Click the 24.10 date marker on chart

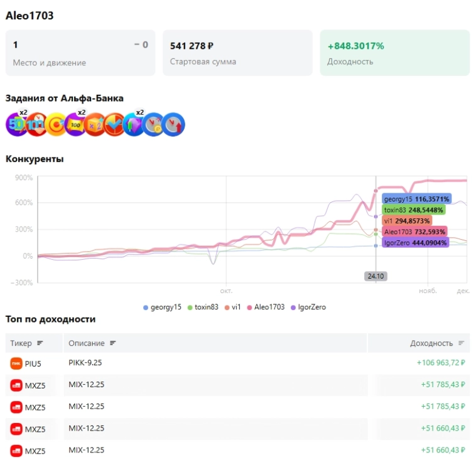click(x=375, y=275)
